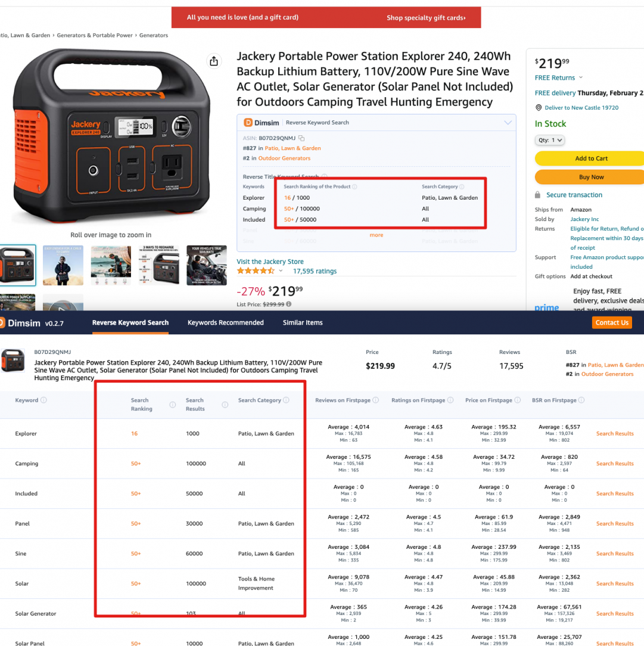Click info icon next to Search Ranking column header
Image resolution: width=644 pixels, height=646 pixels.
click(x=173, y=405)
